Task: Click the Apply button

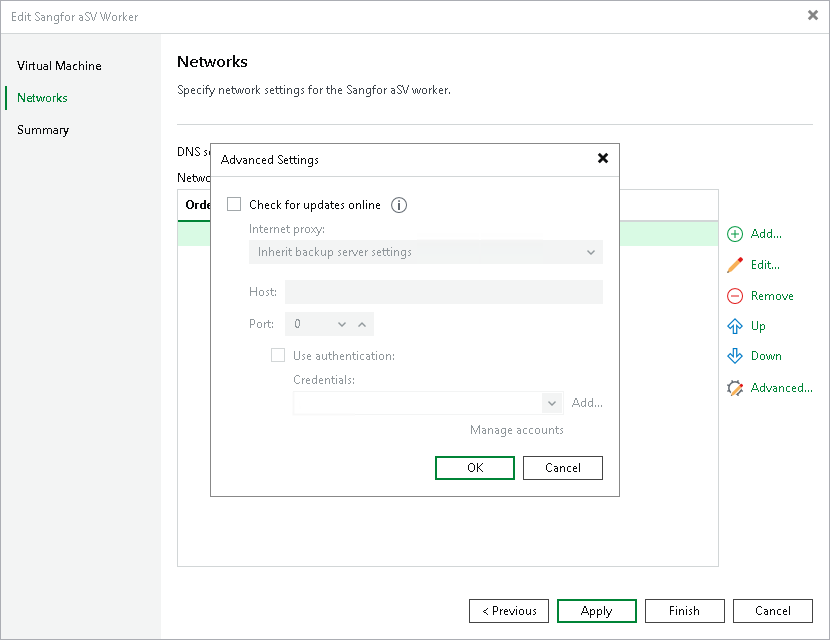Action: (x=597, y=611)
